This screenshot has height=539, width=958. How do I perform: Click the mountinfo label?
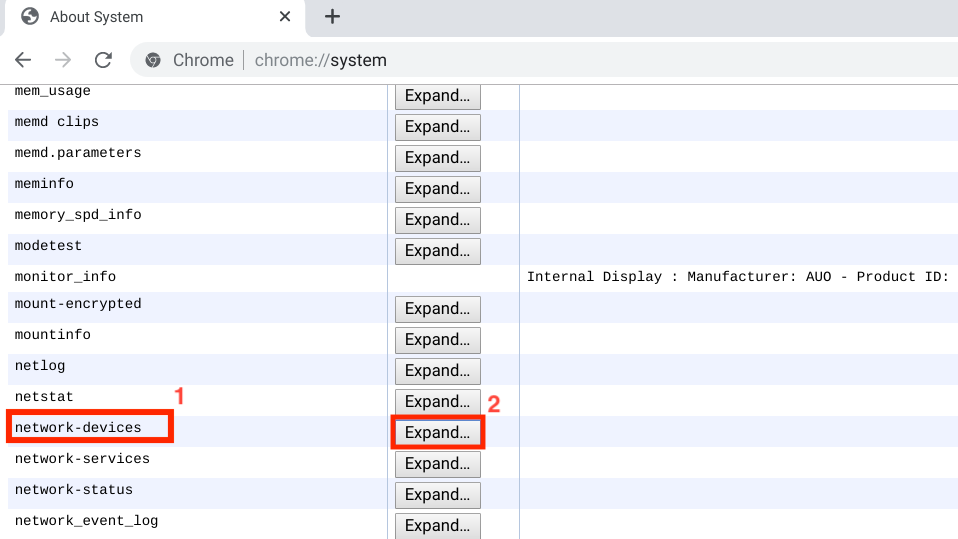pos(53,335)
